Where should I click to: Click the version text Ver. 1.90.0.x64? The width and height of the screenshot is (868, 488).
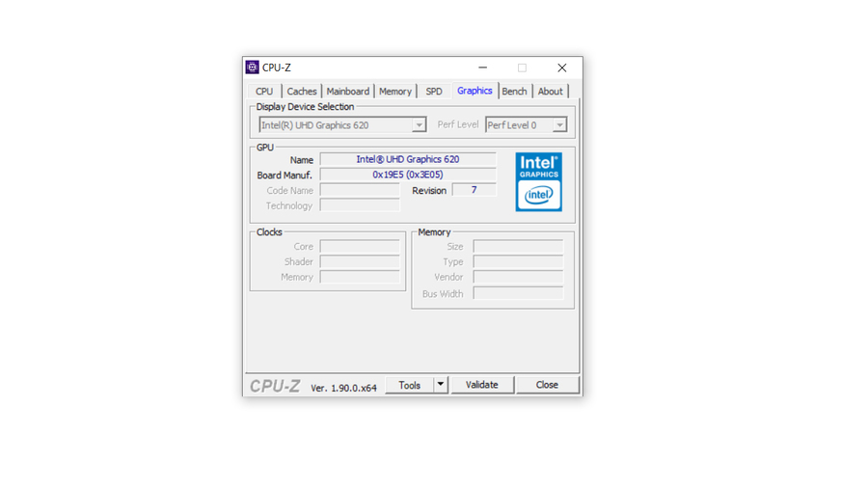[343, 388]
